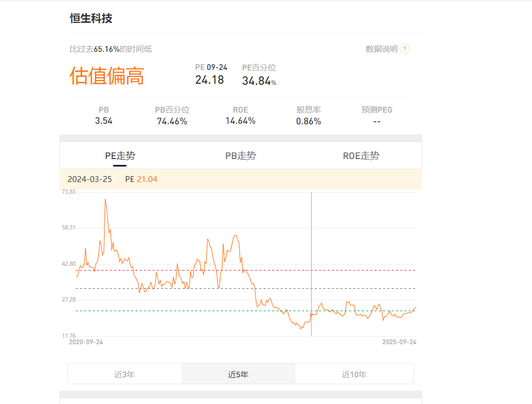Click the 估值偏高 valuation label
532x404 pixels.
point(107,76)
